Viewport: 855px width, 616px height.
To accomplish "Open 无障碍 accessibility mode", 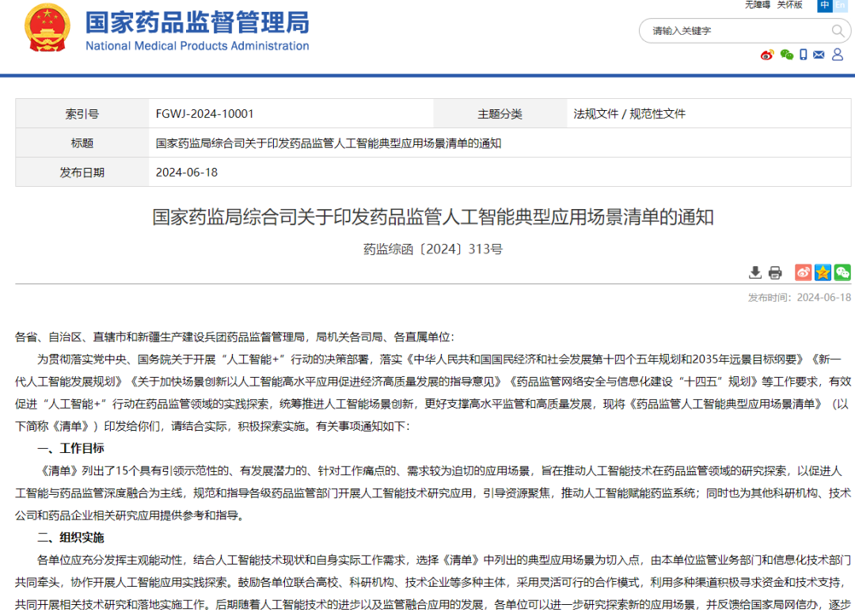I will pos(757,5).
